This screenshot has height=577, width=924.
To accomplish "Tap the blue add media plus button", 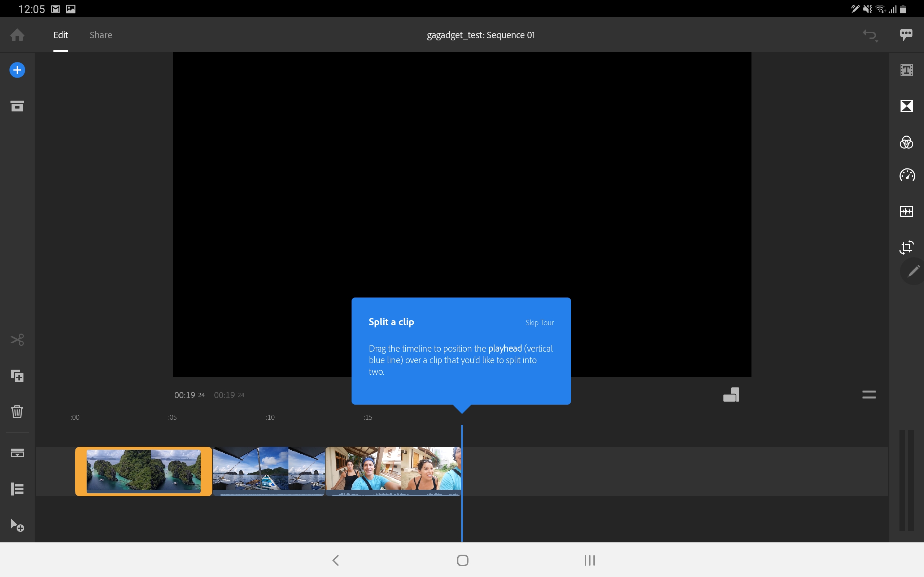I will [x=17, y=70].
